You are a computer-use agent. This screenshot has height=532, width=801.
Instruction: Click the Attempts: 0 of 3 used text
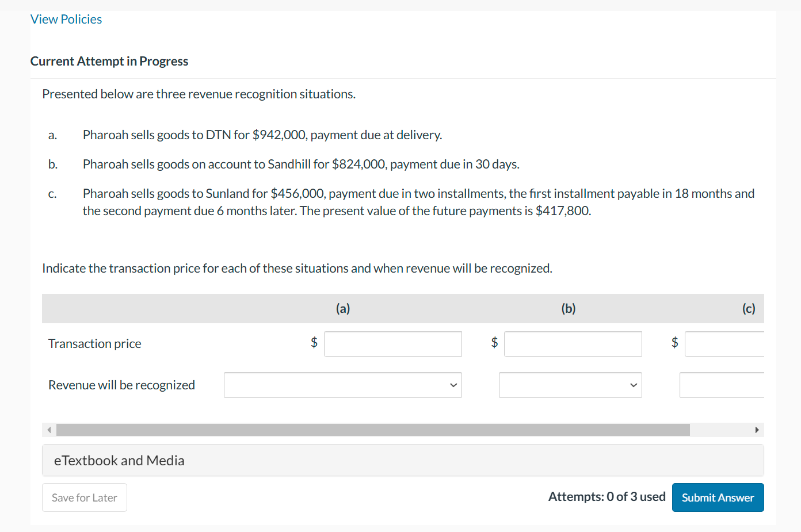tap(607, 496)
